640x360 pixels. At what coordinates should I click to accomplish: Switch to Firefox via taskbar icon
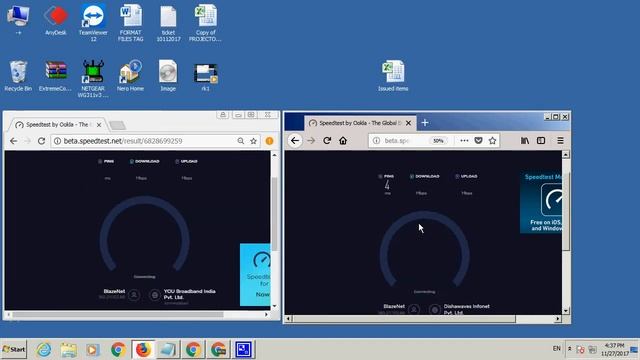coord(143,350)
